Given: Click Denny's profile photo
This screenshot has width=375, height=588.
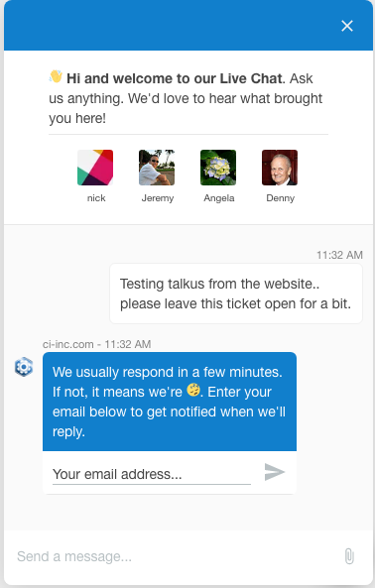Looking at the screenshot, I should tap(280, 168).
